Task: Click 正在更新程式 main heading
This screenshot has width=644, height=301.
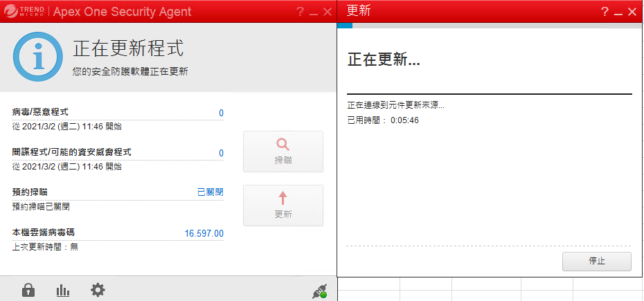Action: (x=129, y=48)
